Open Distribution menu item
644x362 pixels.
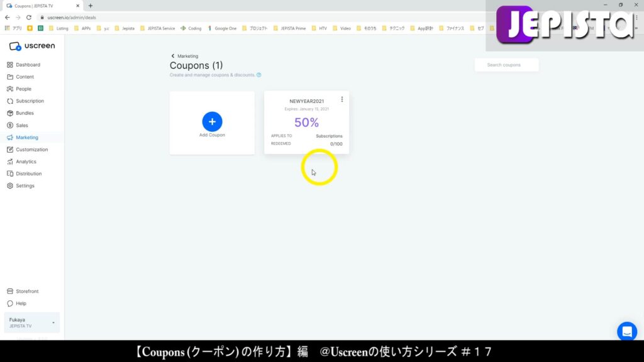(x=28, y=173)
